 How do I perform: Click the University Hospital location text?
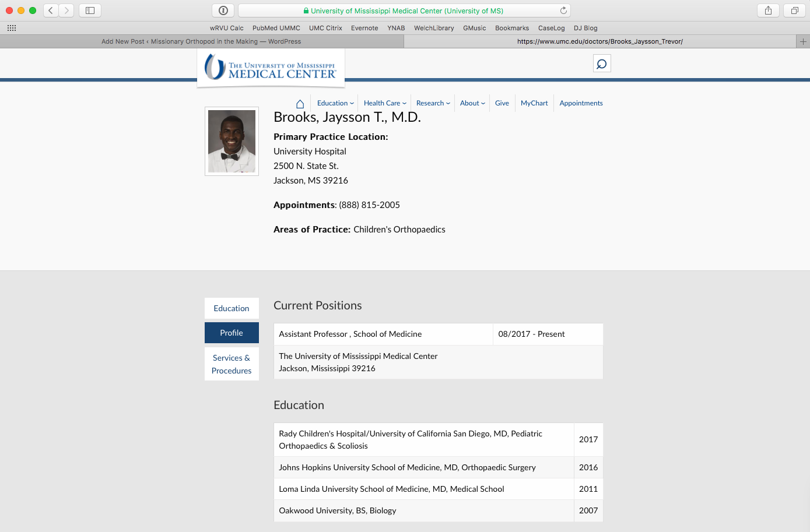[x=310, y=152]
